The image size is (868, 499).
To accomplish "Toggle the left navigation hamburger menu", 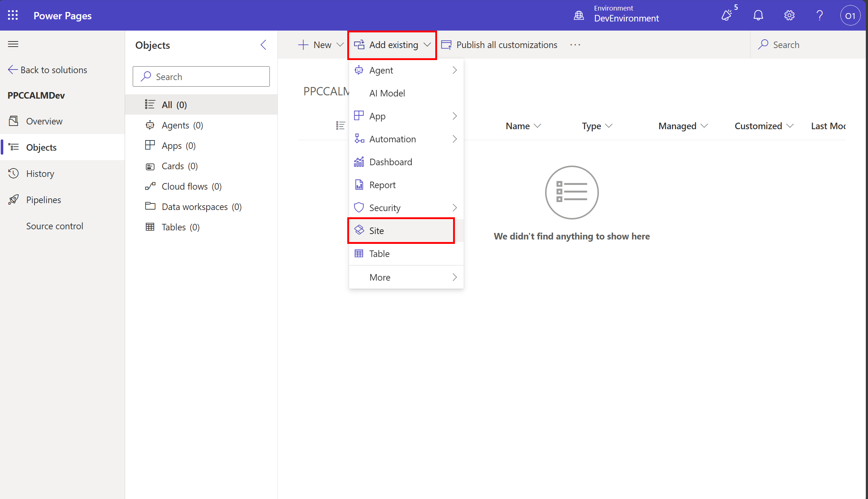I will coord(13,44).
